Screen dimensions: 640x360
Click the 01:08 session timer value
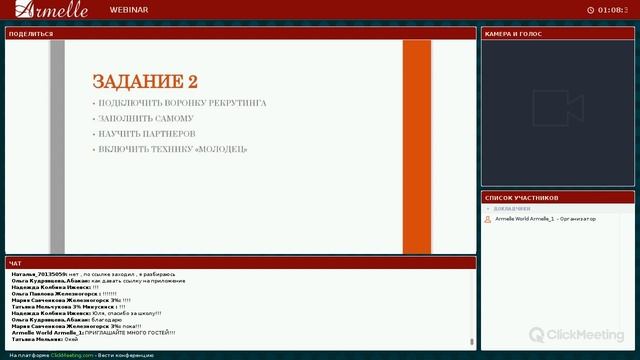pos(613,10)
